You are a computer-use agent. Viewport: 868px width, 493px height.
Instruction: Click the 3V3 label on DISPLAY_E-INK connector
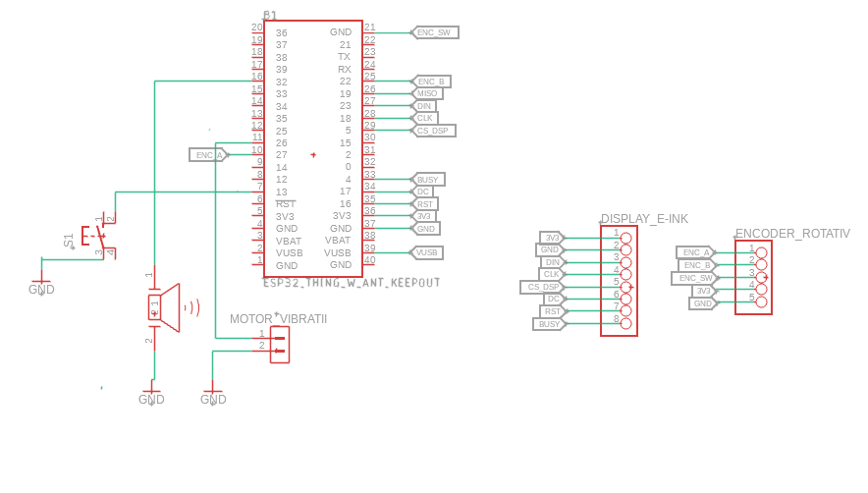[x=552, y=238]
